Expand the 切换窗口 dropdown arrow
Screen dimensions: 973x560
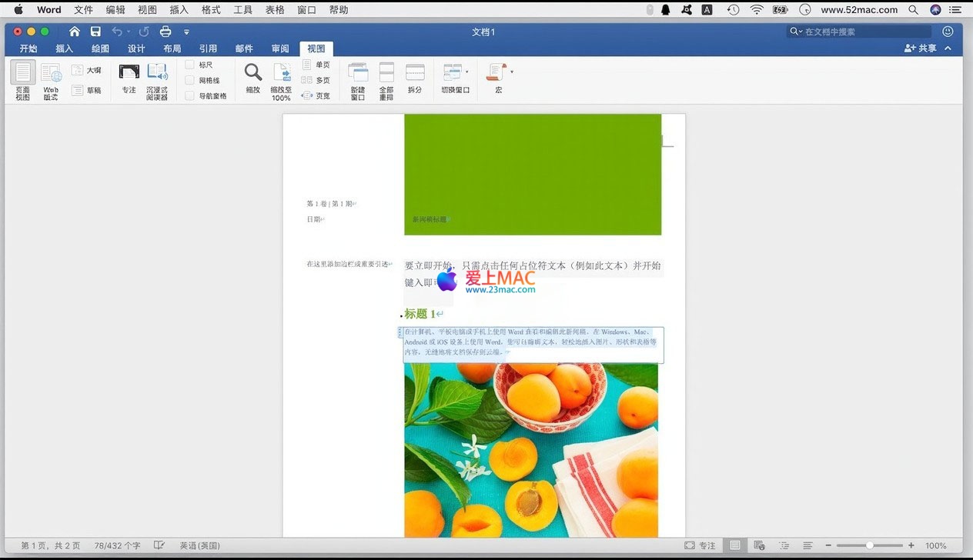click(466, 72)
